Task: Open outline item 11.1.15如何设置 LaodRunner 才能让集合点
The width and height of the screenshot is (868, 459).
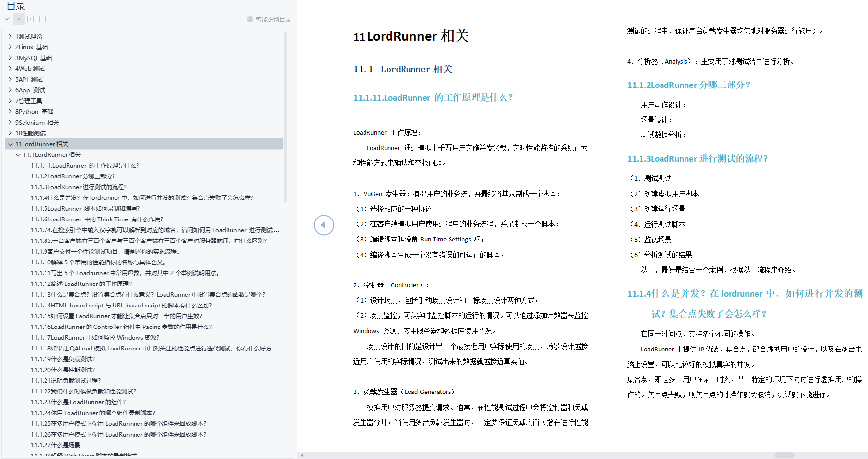Action: [x=116, y=316]
